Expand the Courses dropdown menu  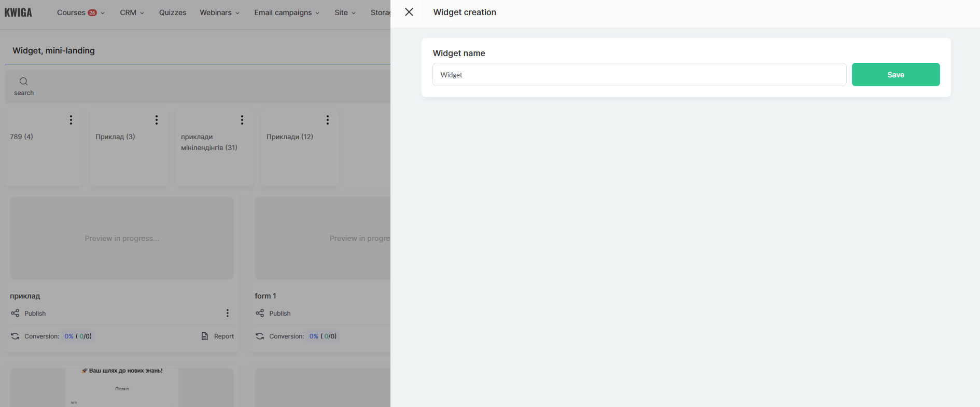point(80,12)
